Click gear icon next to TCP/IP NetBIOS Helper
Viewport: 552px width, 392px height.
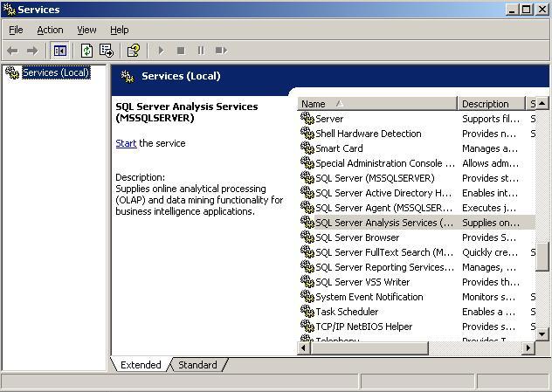pos(307,326)
